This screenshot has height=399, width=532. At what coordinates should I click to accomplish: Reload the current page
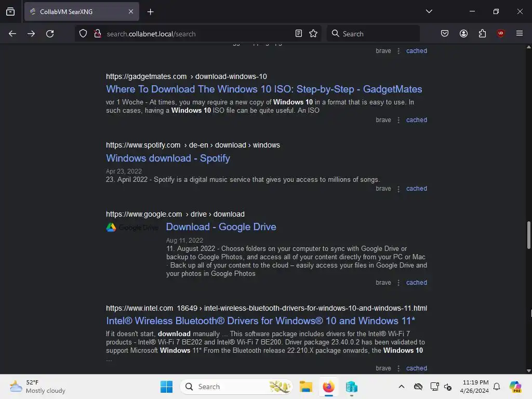click(50, 34)
